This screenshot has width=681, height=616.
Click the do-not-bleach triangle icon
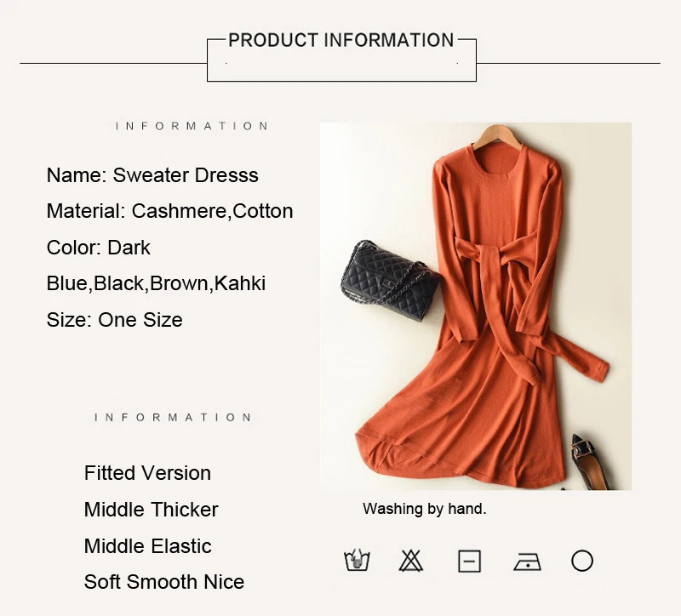pos(410,561)
